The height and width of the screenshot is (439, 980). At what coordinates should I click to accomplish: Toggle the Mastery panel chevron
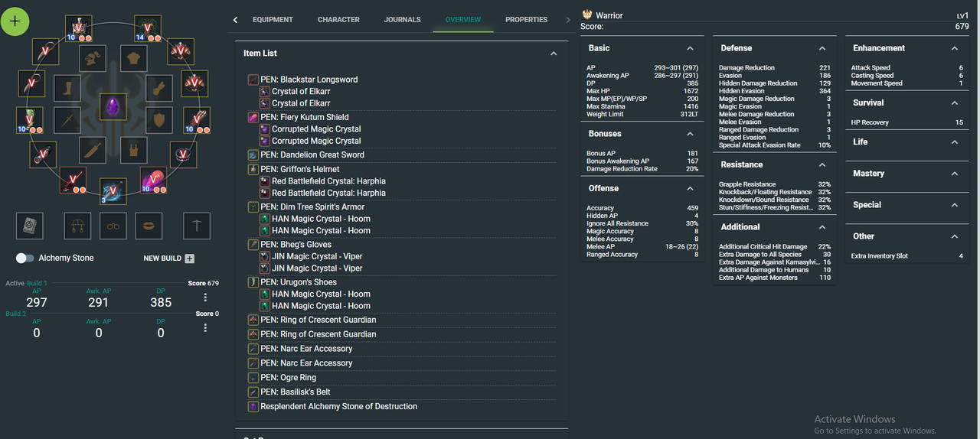pos(955,174)
